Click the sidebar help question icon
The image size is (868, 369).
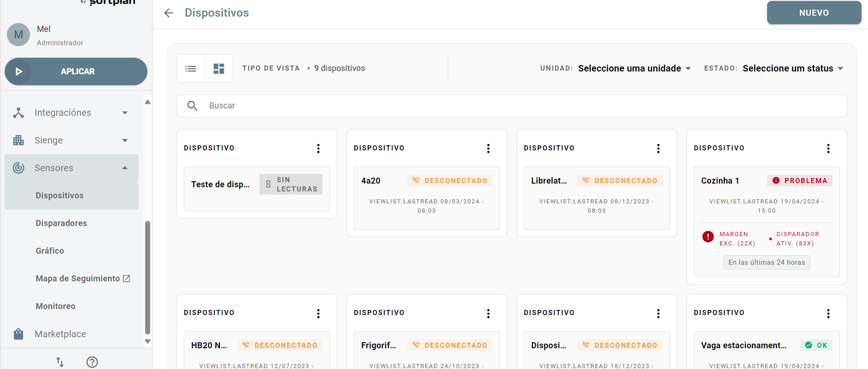92,362
